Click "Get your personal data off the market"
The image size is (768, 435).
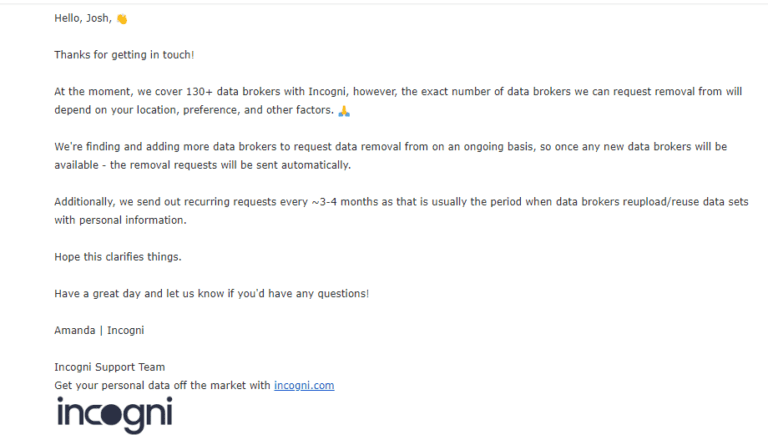[162, 385]
